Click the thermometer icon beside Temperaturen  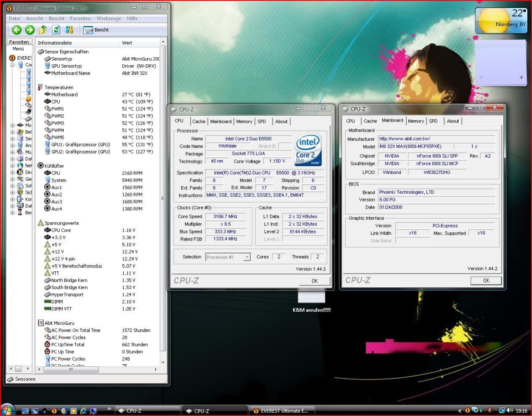[40, 87]
